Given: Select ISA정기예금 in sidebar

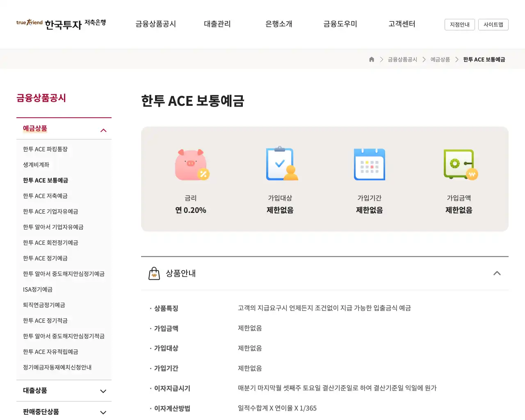Looking at the screenshot, I should pos(38,290).
